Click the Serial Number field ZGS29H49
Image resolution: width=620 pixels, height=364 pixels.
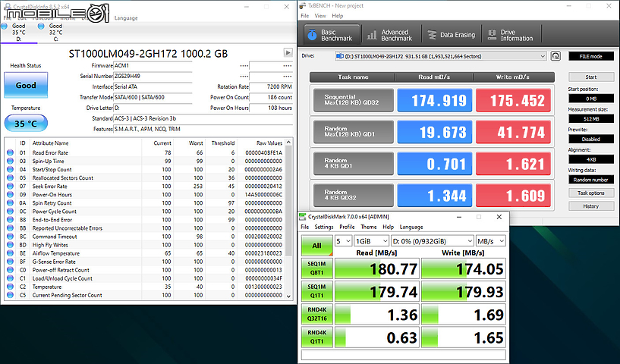[153, 76]
